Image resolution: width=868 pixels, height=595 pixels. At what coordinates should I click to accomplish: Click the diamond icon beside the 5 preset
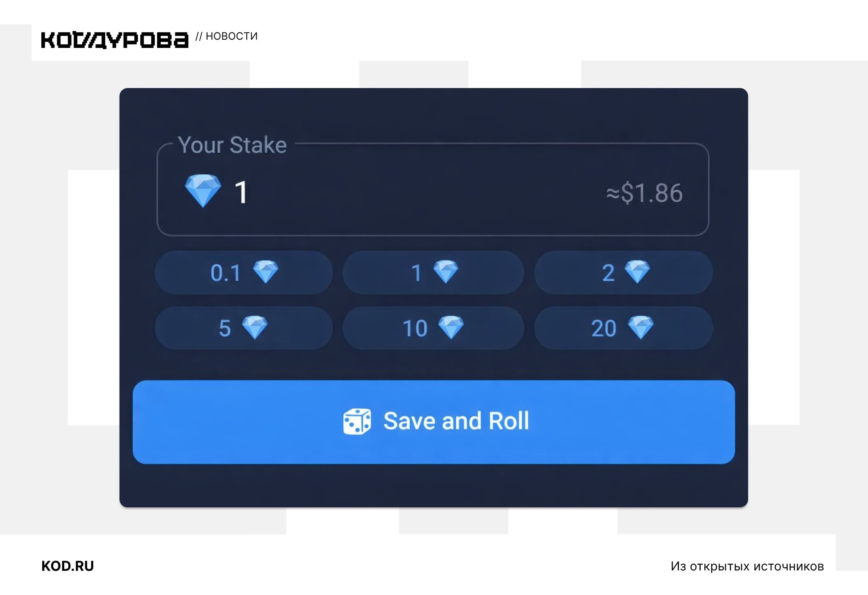tap(255, 328)
